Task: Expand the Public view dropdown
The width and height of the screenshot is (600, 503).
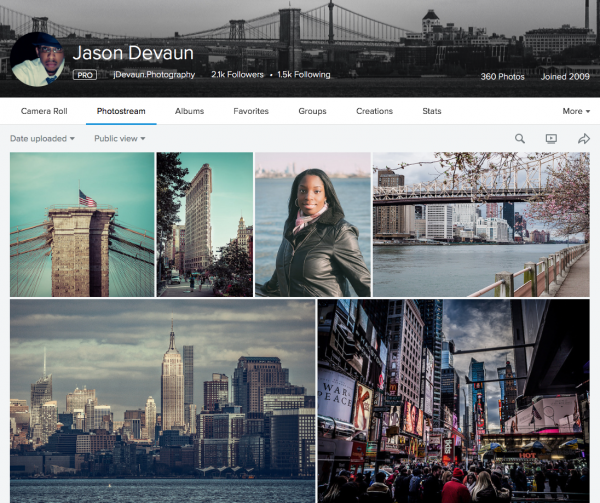Action: (x=120, y=138)
